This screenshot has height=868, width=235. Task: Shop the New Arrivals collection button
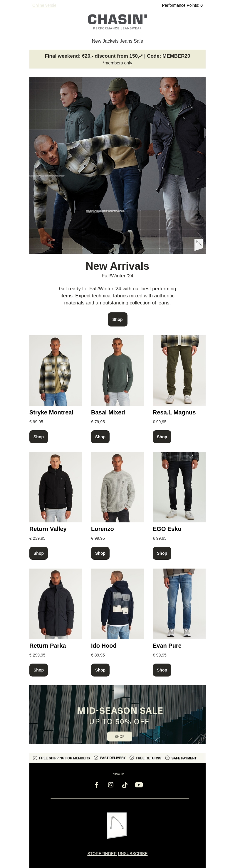pos(117,319)
